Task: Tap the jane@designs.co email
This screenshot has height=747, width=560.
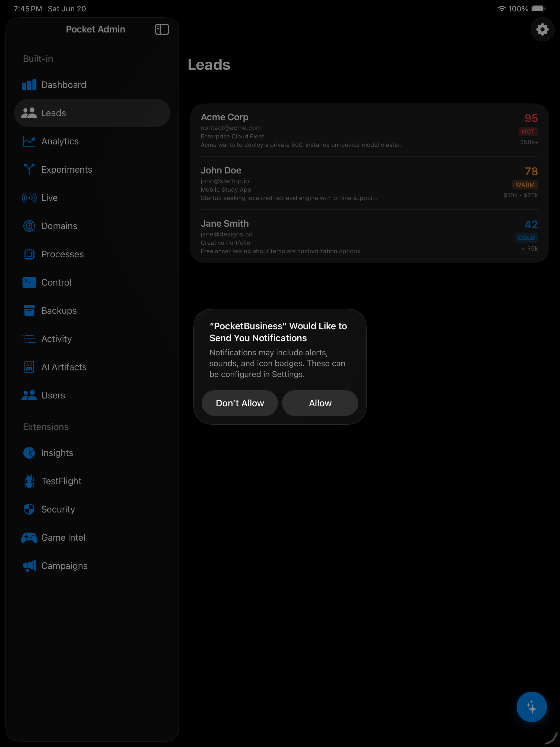Action: [227, 234]
